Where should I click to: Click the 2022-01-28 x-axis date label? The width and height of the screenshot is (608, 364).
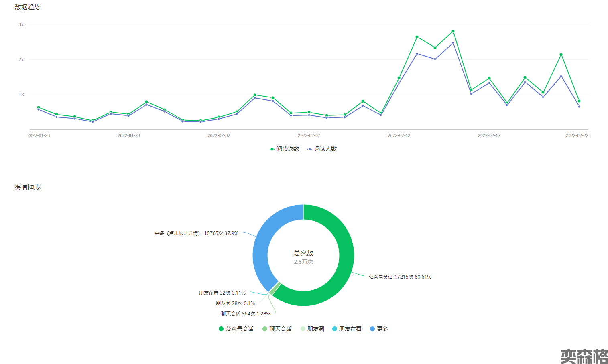click(128, 135)
